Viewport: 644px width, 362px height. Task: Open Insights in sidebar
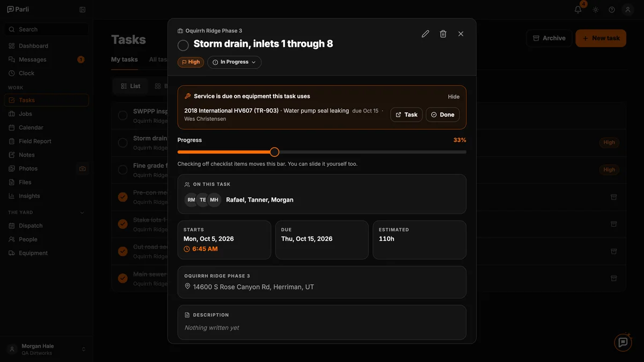pyautogui.click(x=47, y=196)
